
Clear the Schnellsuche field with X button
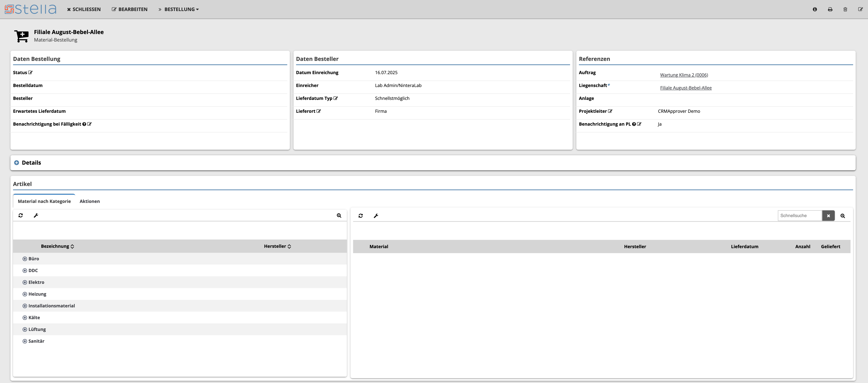pyautogui.click(x=828, y=216)
